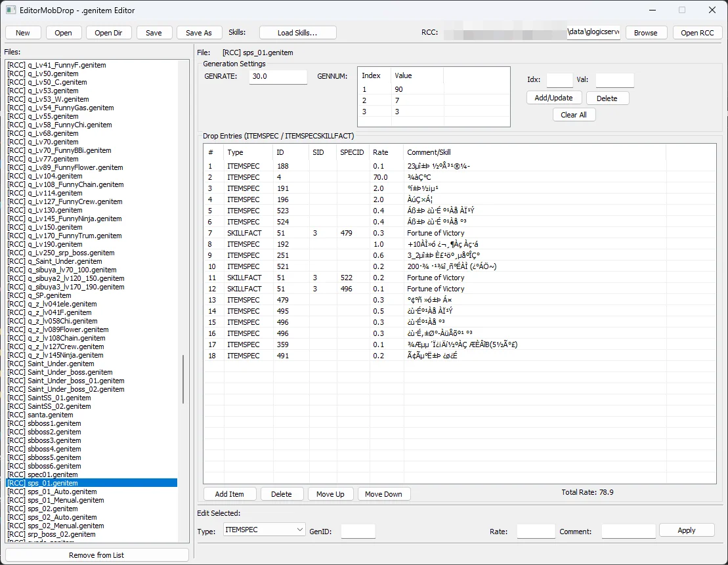This screenshot has height=565, width=728.
Task: Click the Add Item button
Action: pyautogui.click(x=230, y=494)
